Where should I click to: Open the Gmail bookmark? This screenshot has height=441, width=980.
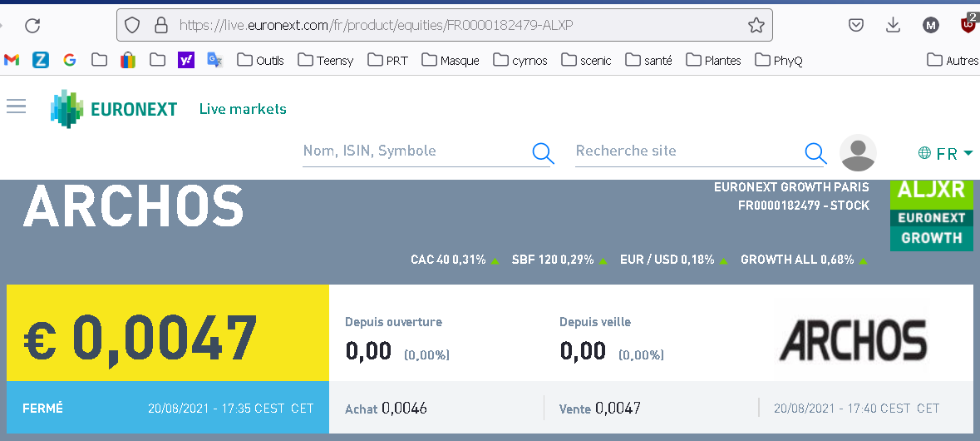tap(12, 60)
